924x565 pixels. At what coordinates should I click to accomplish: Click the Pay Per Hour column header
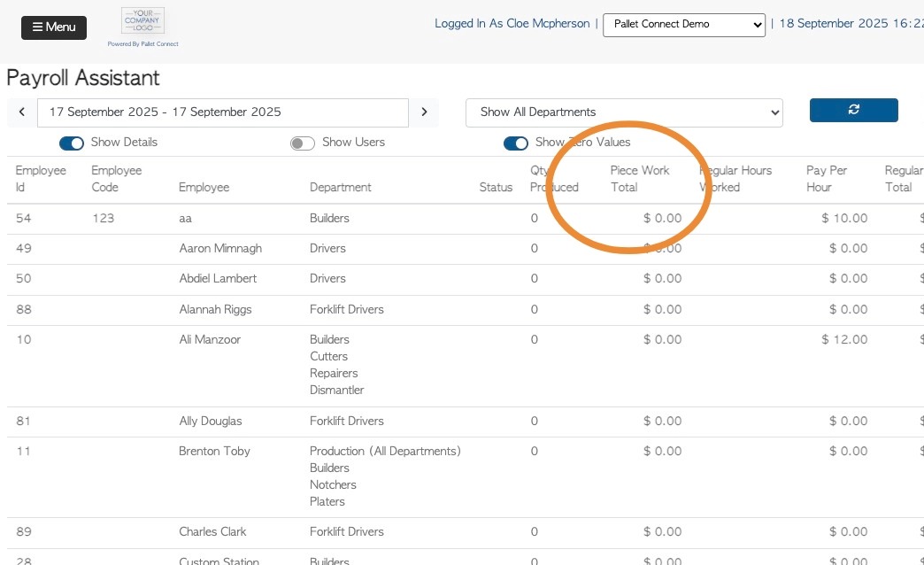(828, 178)
